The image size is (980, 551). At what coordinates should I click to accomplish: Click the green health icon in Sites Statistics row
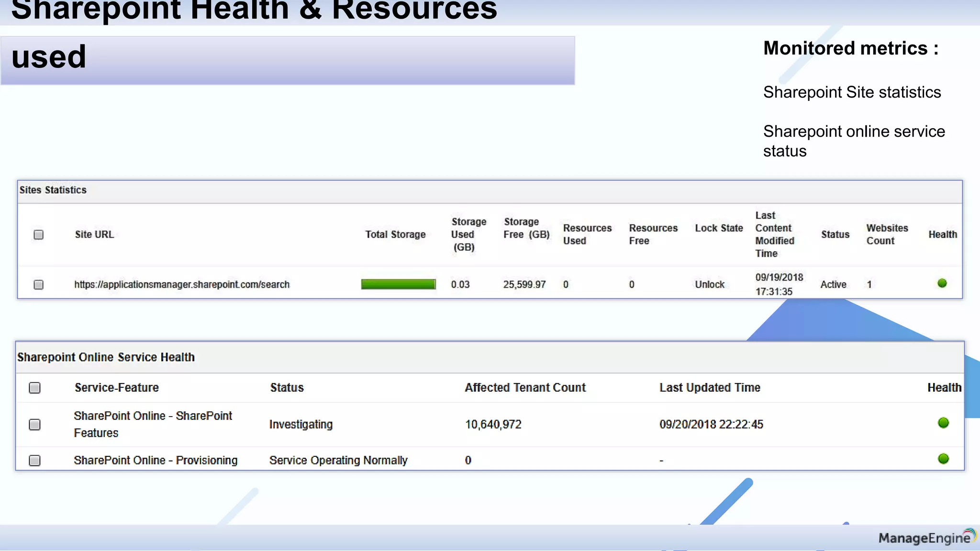942,283
